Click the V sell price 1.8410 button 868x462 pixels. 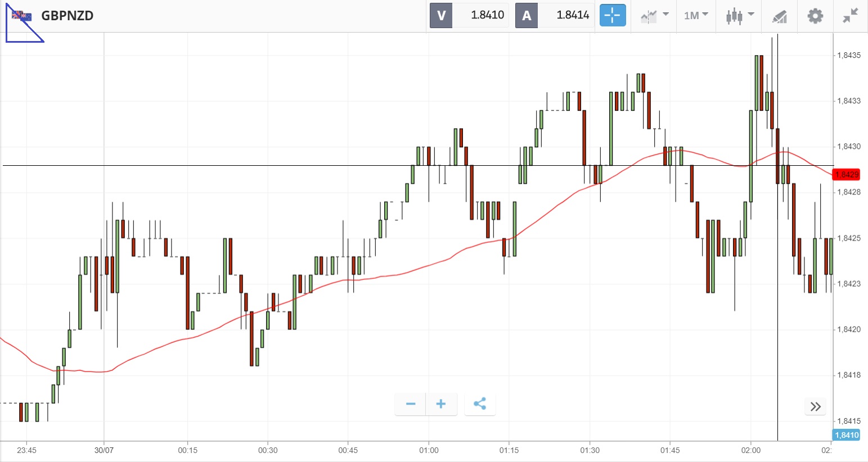coord(469,15)
